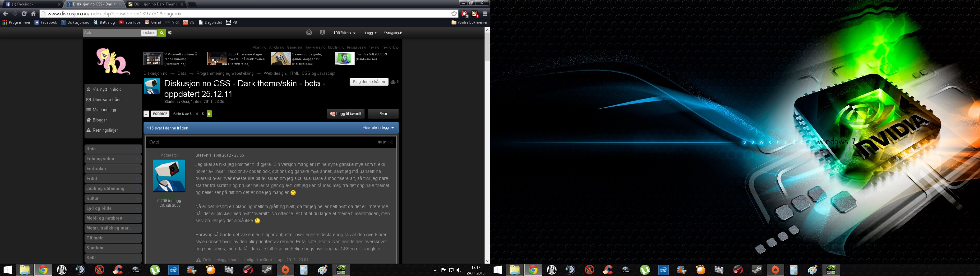The width and height of the screenshot is (980, 276).
Task: Click the Legg til favoritt button
Action: [x=346, y=114]
